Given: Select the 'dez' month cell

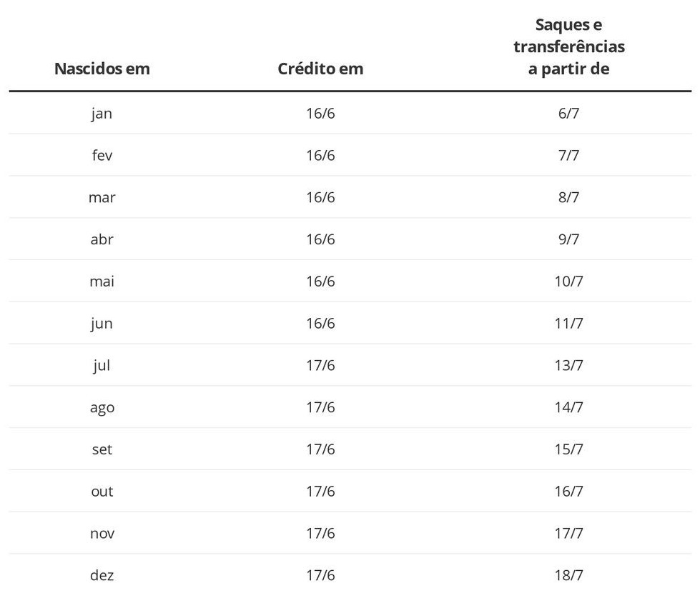Looking at the screenshot, I should (x=102, y=576).
